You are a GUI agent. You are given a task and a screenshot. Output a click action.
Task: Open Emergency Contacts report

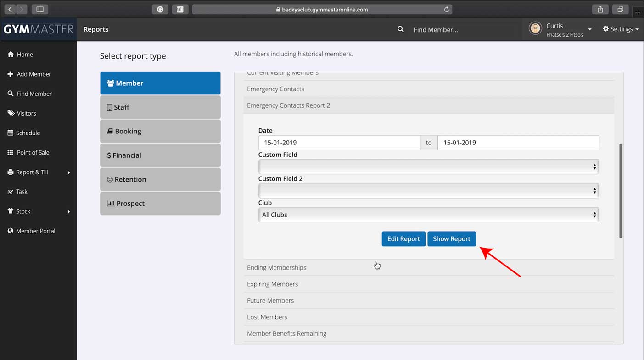[x=429, y=89]
